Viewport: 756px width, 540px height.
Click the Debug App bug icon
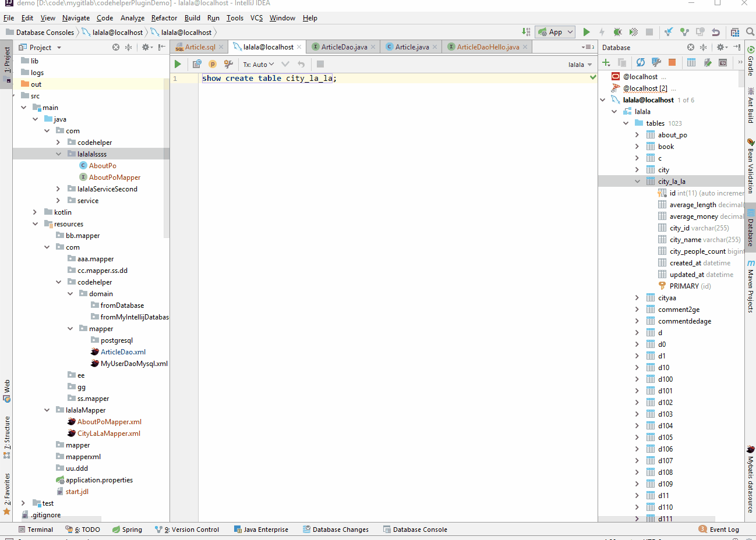tap(617, 32)
